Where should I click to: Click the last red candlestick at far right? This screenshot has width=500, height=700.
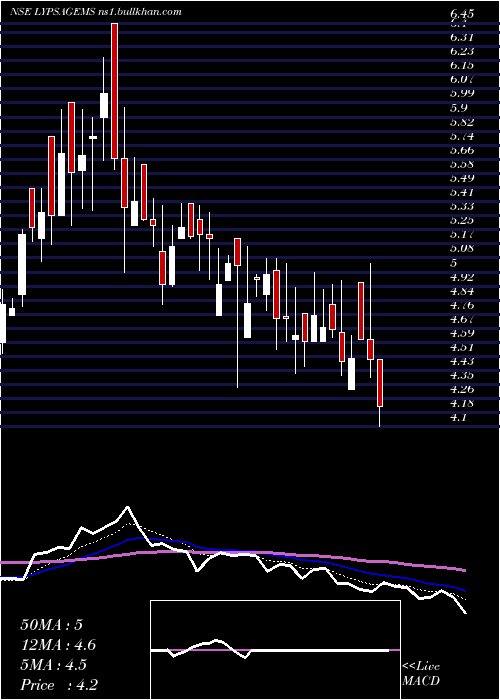(x=380, y=383)
